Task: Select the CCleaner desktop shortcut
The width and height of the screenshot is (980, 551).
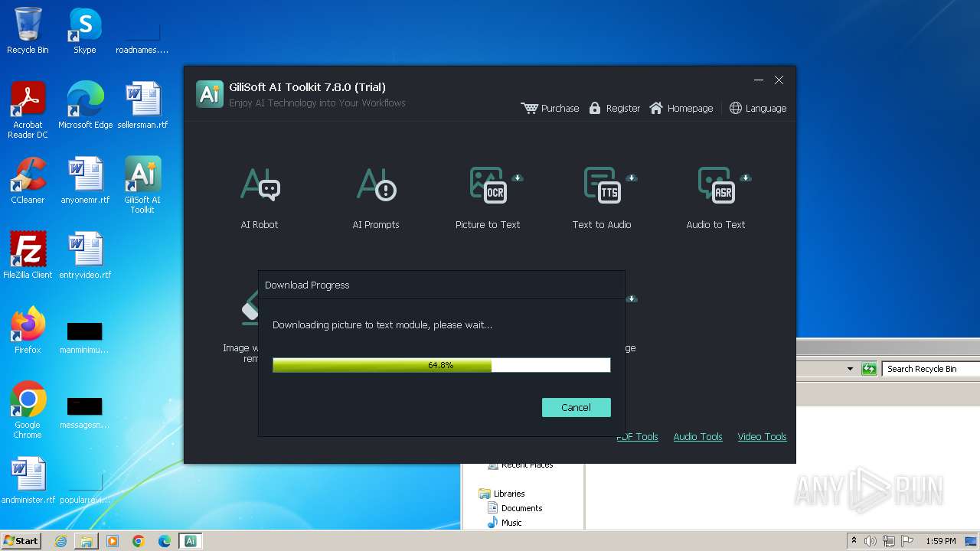Action: click(x=28, y=181)
